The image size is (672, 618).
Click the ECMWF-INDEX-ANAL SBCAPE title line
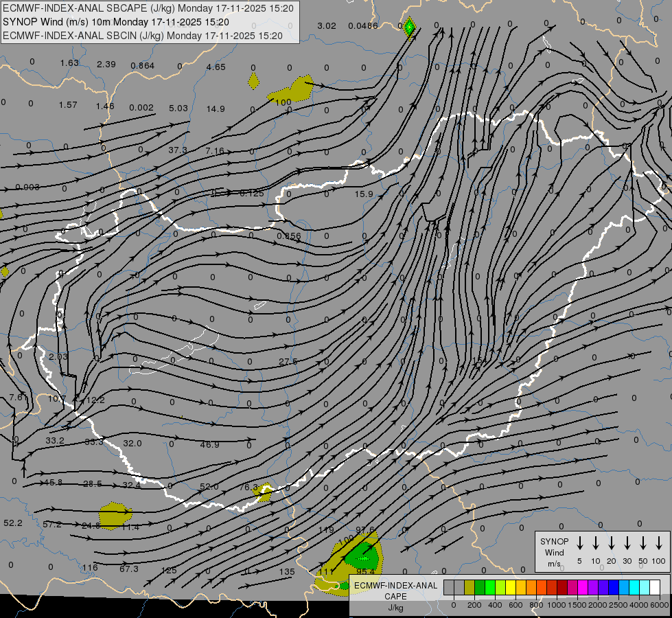pyautogui.click(x=148, y=8)
